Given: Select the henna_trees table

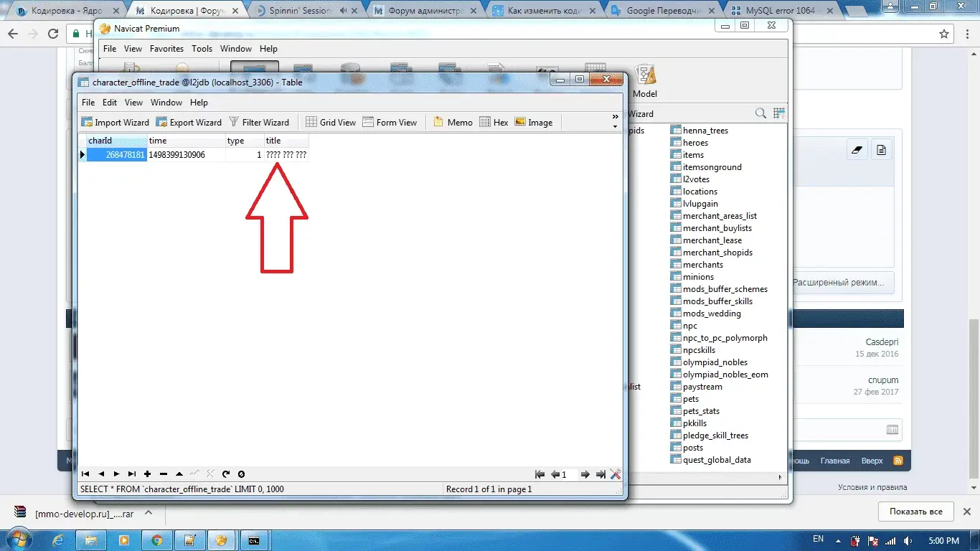Looking at the screenshot, I should [x=699, y=131].
